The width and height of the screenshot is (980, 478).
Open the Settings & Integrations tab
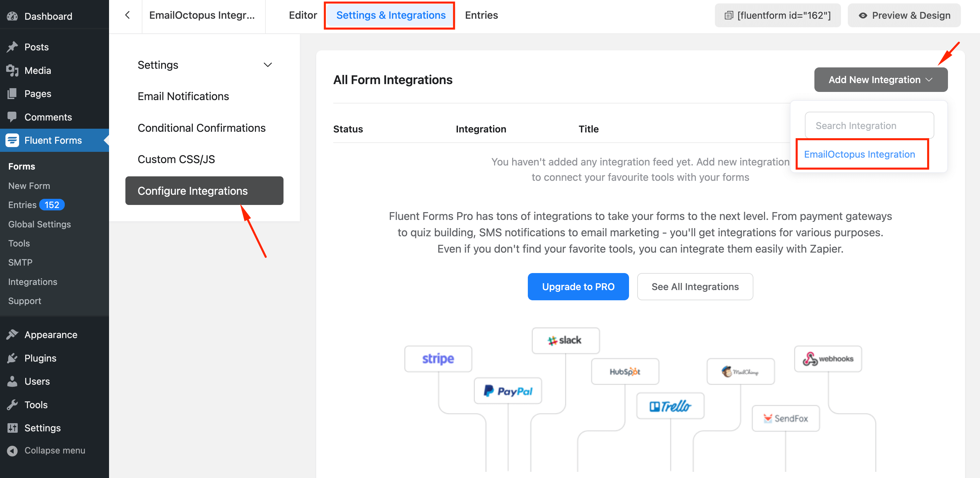click(390, 15)
